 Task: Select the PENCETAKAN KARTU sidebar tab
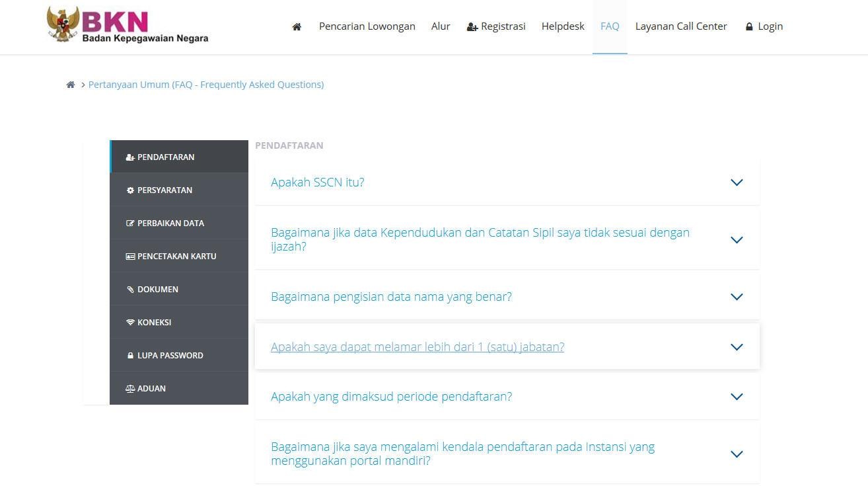(179, 256)
